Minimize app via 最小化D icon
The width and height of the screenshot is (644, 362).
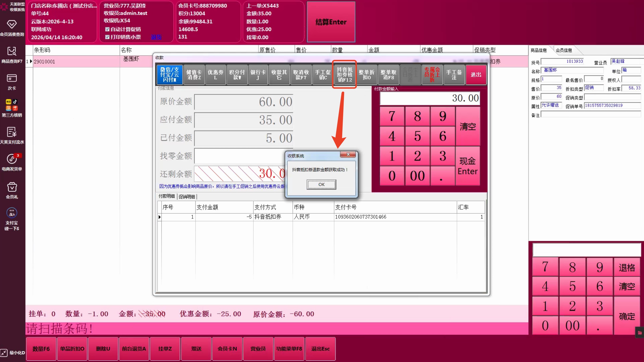pos(4,353)
